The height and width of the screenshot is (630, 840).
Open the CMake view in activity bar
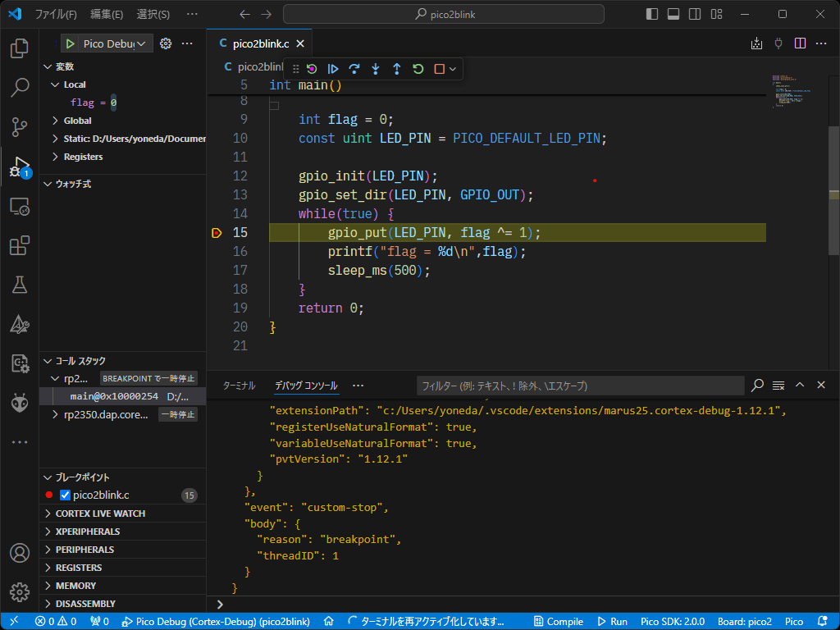pyautogui.click(x=20, y=325)
